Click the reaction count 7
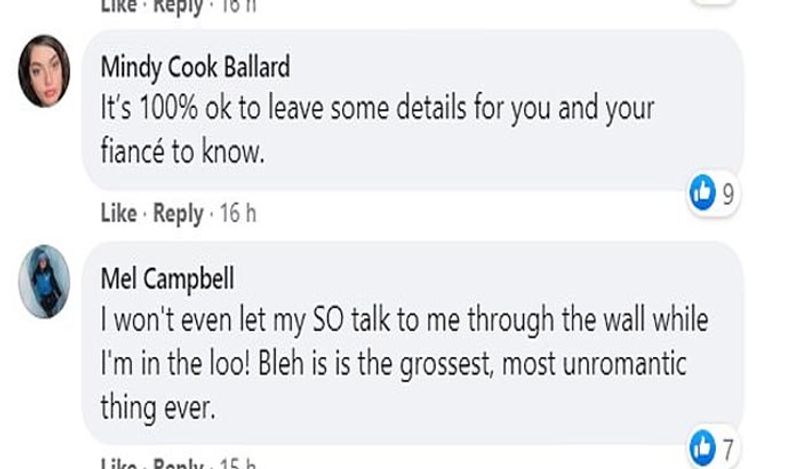800x469 pixels. 728,449
